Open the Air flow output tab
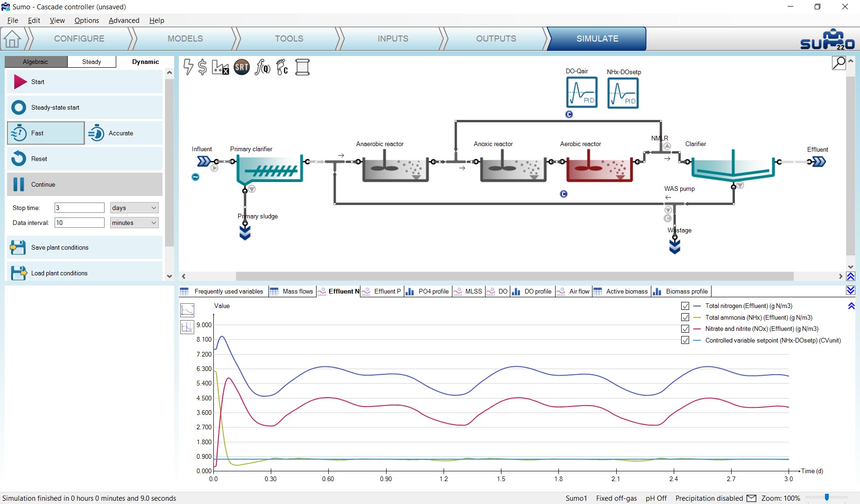Image resolution: width=860 pixels, height=504 pixels. 574,291
